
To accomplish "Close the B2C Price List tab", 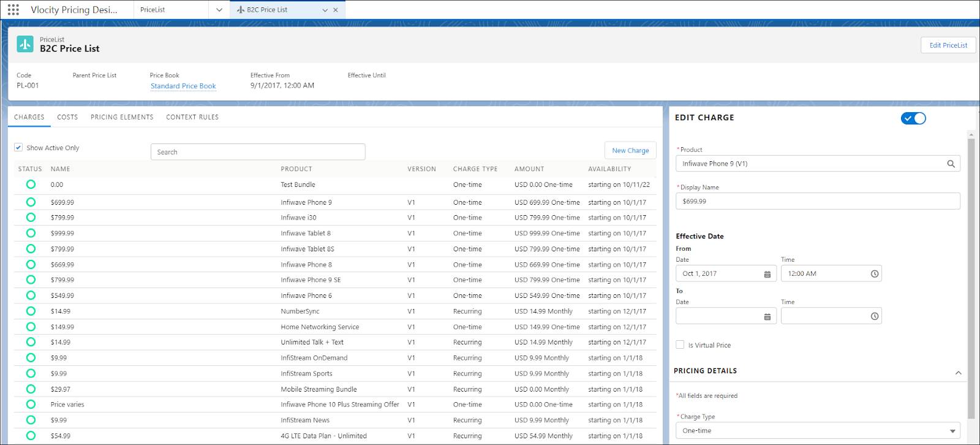I will [335, 10].
